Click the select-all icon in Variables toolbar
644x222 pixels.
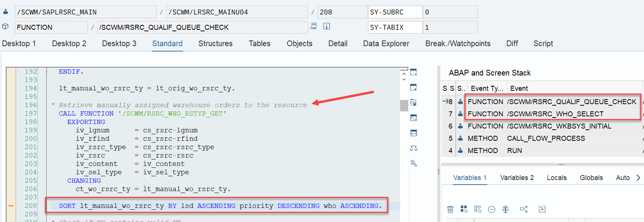click(x=464, y=209)
